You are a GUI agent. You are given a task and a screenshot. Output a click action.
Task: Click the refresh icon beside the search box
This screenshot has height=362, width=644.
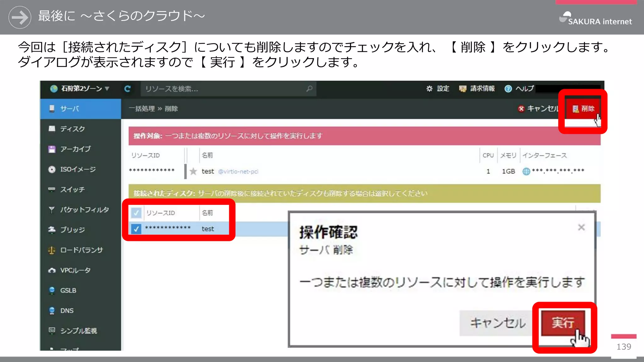pos(127,89)
